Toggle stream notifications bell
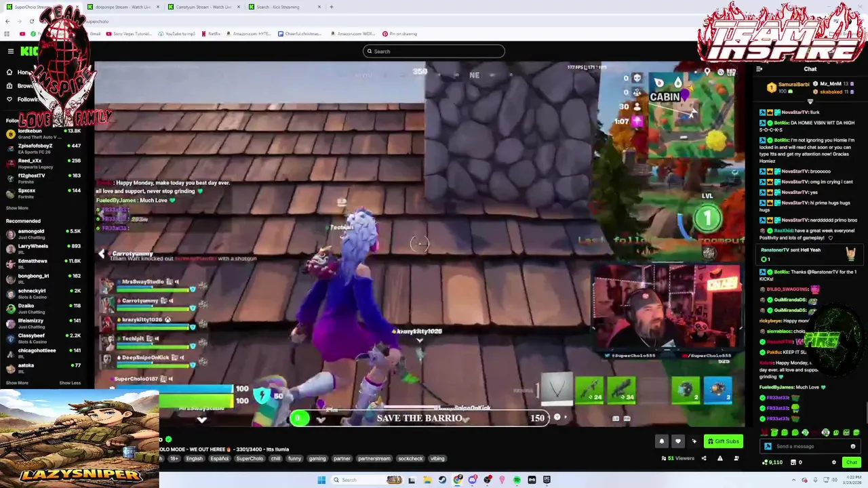This screenshot has height=488, width=868. pyautogui.click(x=661, y=441)
